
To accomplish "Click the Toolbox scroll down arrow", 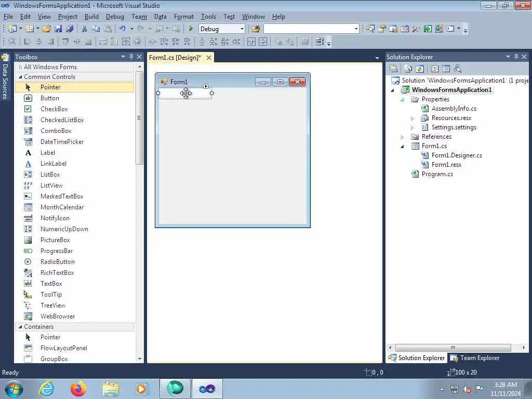I will [x=139, y=358].
